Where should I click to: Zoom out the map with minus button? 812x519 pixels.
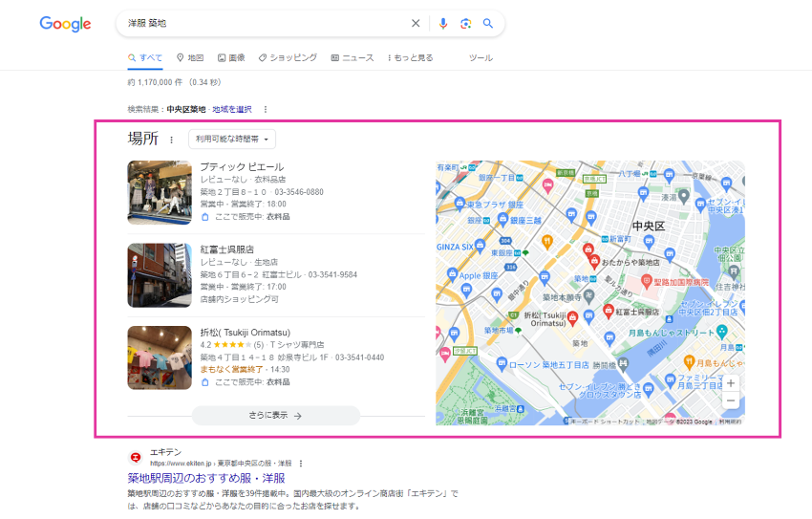click(x=731, y=400)
